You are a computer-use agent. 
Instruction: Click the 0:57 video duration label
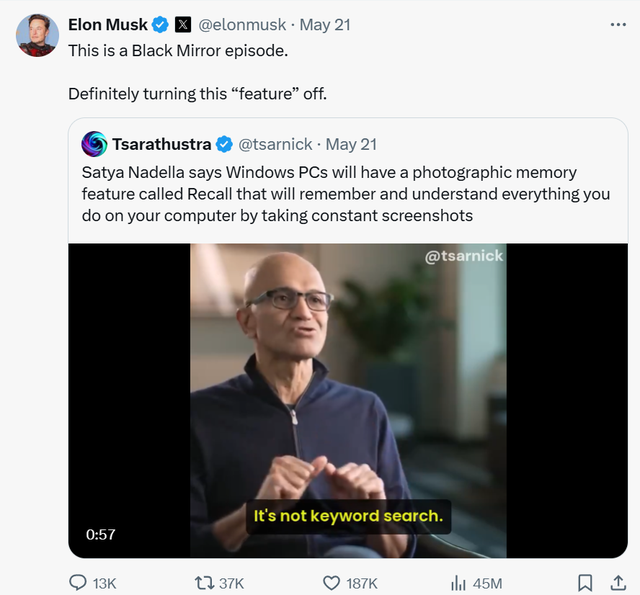click(x=100, y=534)
